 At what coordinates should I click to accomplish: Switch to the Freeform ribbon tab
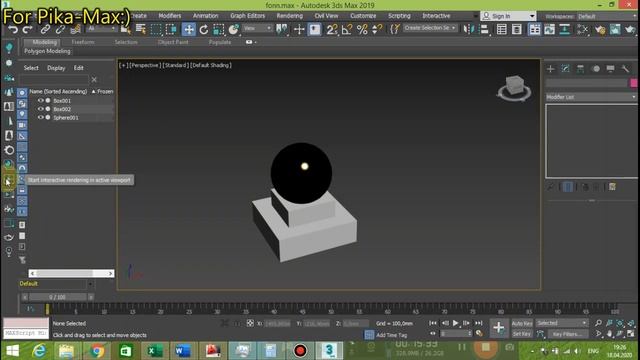83,42
